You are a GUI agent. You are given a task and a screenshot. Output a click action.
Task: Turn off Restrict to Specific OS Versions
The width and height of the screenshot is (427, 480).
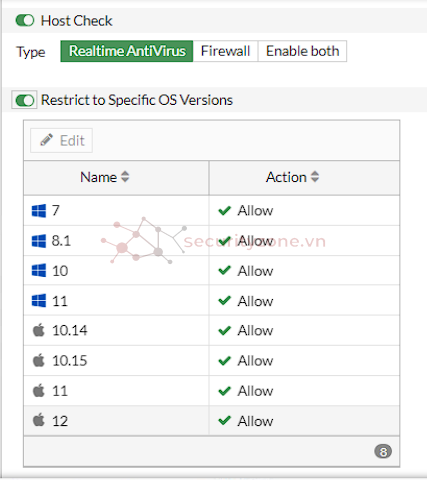coord(25,100)
